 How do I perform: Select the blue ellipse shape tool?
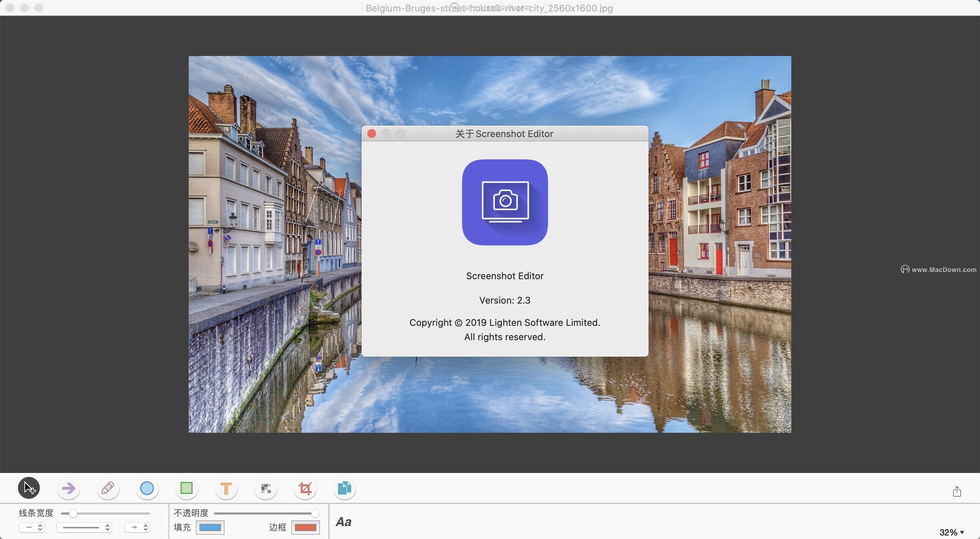[x=147, y=488]
